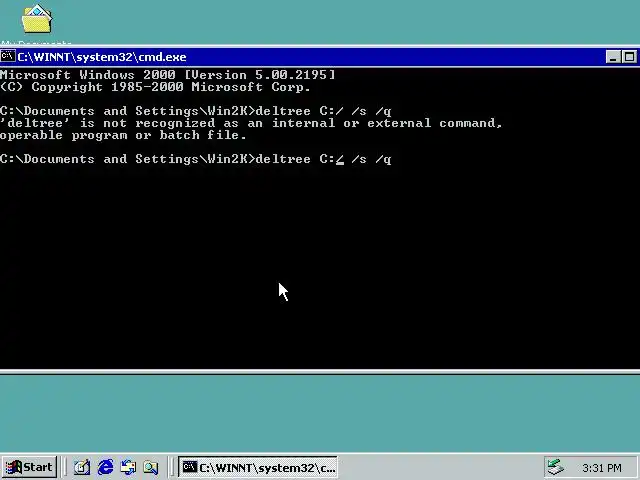Open the cmd.exe system menu icon

pos(8,56)
